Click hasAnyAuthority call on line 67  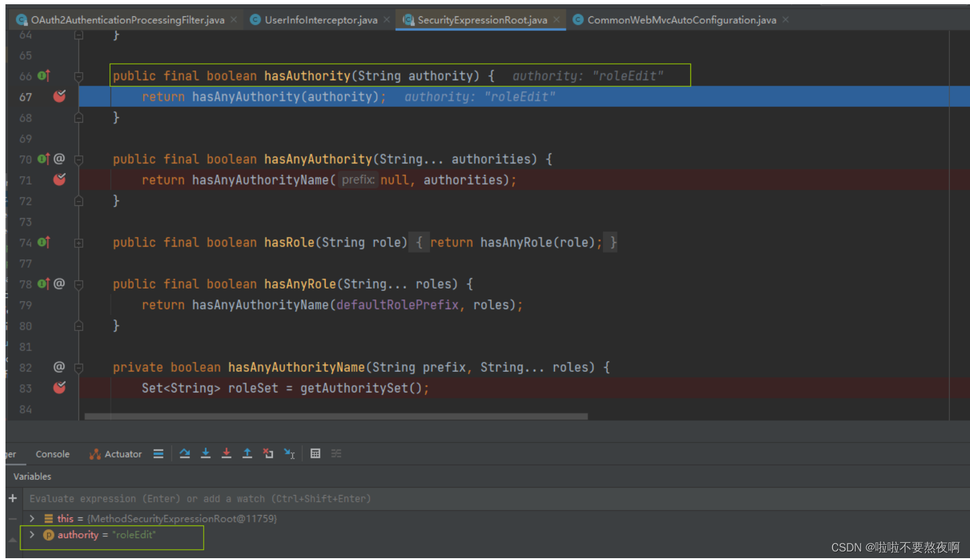tap(246, 97)
